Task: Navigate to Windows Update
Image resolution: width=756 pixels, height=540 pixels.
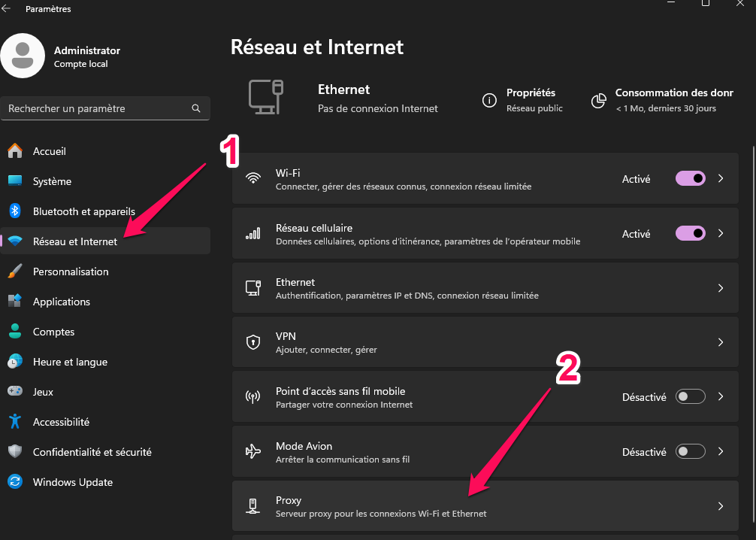Action: 71,481
